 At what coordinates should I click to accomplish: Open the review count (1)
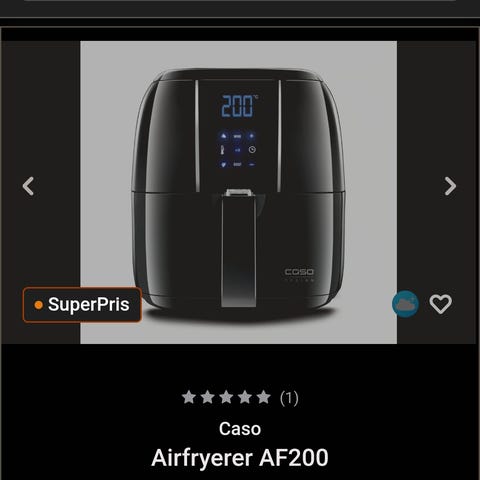(x=289, y=398)
